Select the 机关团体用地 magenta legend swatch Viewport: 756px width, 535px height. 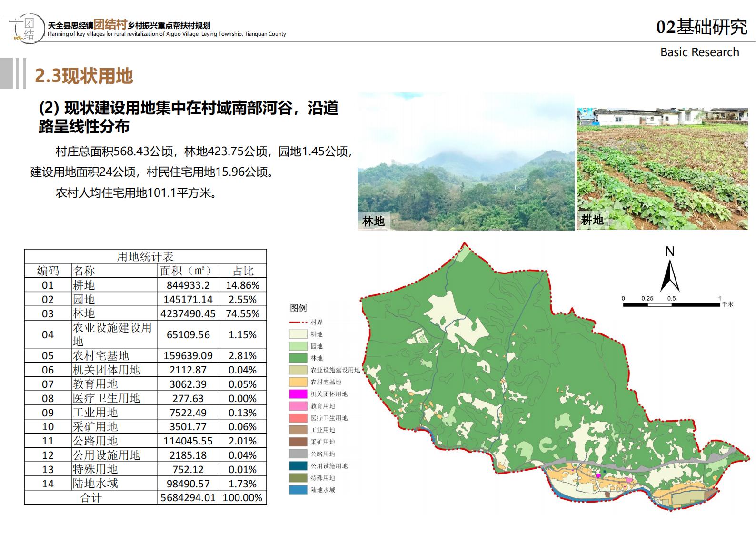click(298, 394)
